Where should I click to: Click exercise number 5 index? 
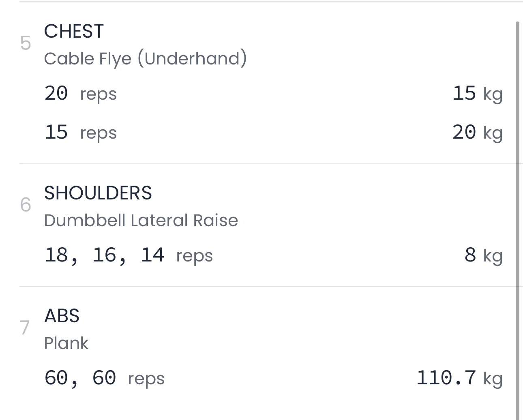tap(25, 43)
